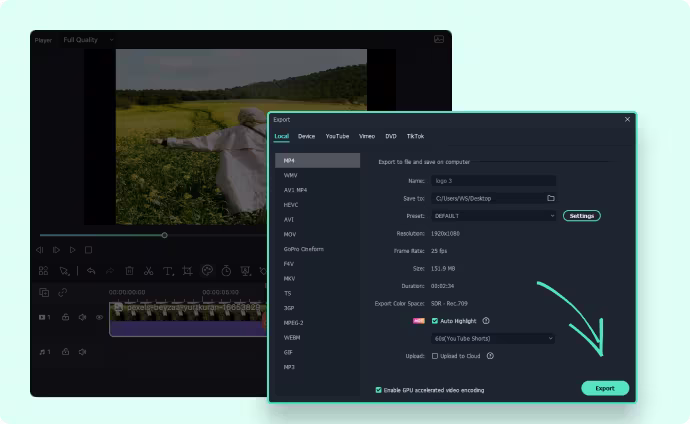The image size is (690, 424).
Task: Click the previous frame playback icon
Action: (40, 250)
